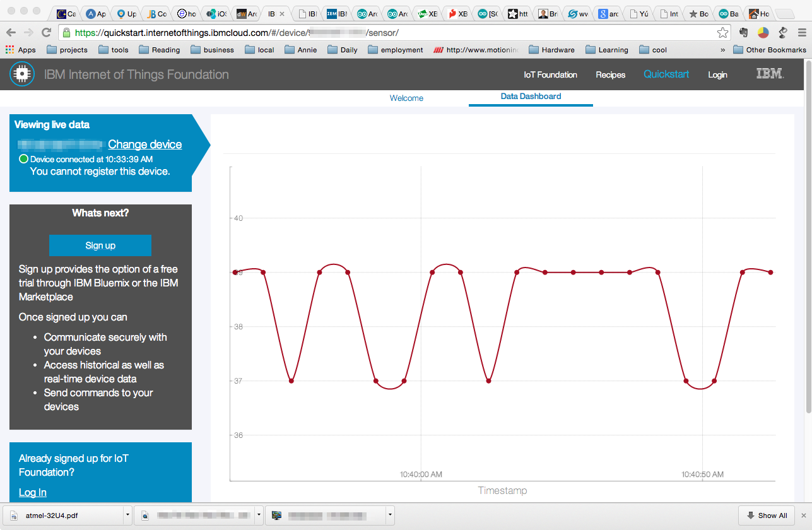Close the active IBM browser tab

pos(281,13)
